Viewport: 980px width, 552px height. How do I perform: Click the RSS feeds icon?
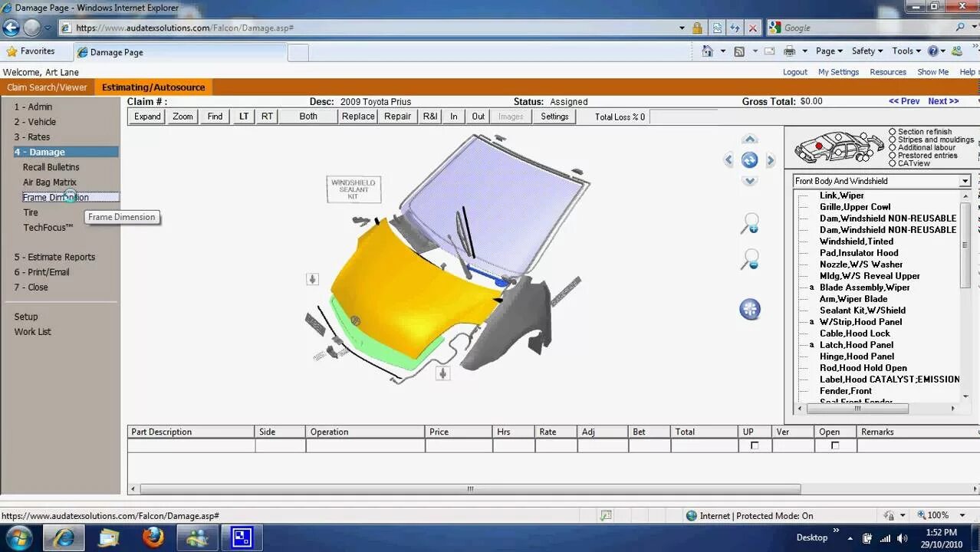(x=739, y=51)
